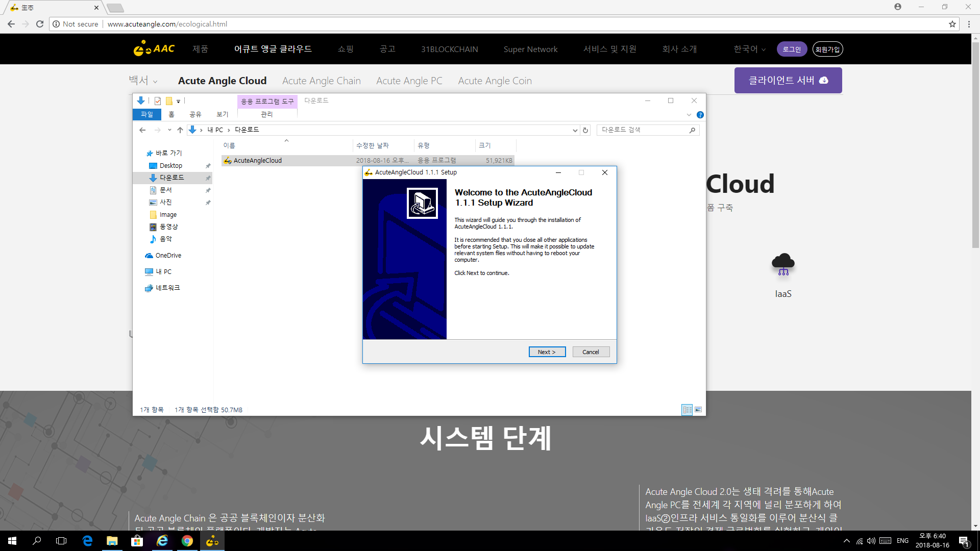Select 문서 folder in navigation pane
This screenshot has width=980, height=551.
coord(166,190)
